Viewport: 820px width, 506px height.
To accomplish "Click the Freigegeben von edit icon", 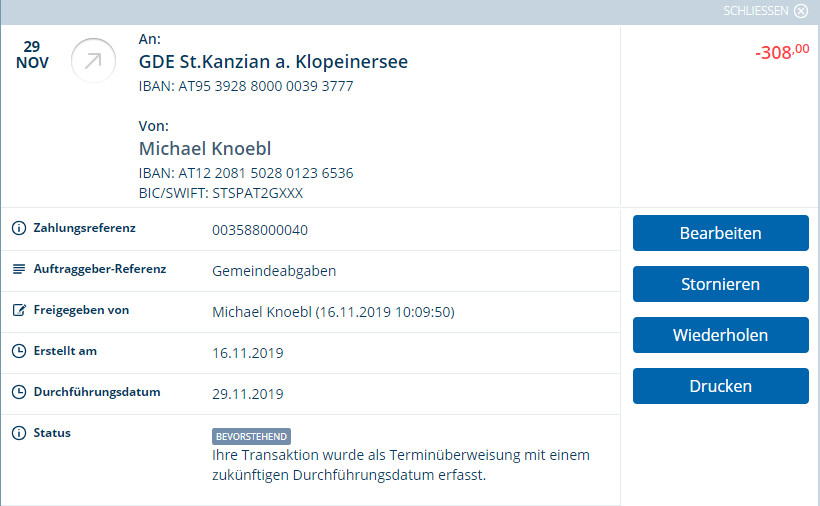I will (x=19, y=310).
